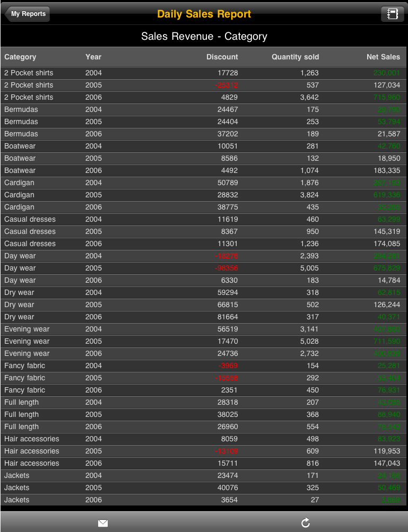Click the Evening wear 2004 category cell
This screenshot has height=532, width=408.
point(27,329)
